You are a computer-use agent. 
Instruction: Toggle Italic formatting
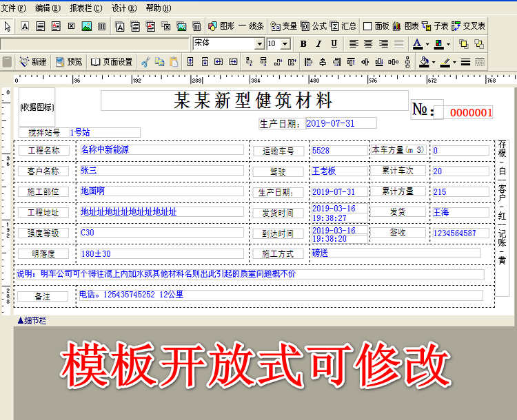click(x=318, y=44)
